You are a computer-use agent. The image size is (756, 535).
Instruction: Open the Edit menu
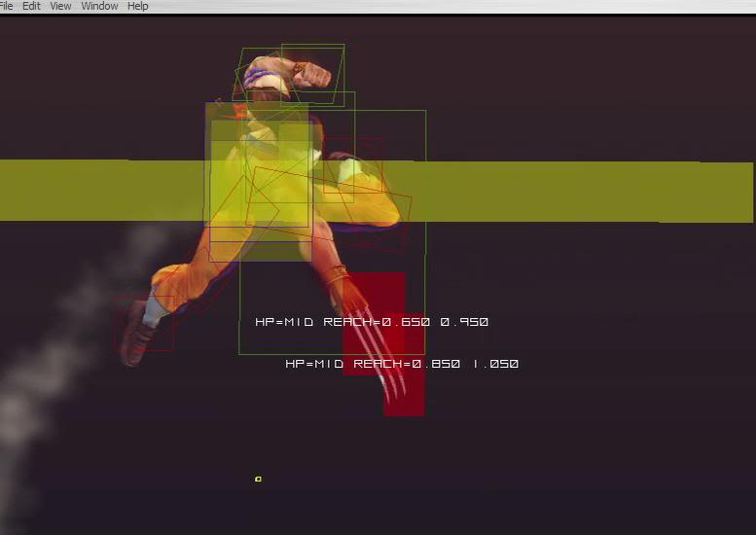click(x=31, y=6)
